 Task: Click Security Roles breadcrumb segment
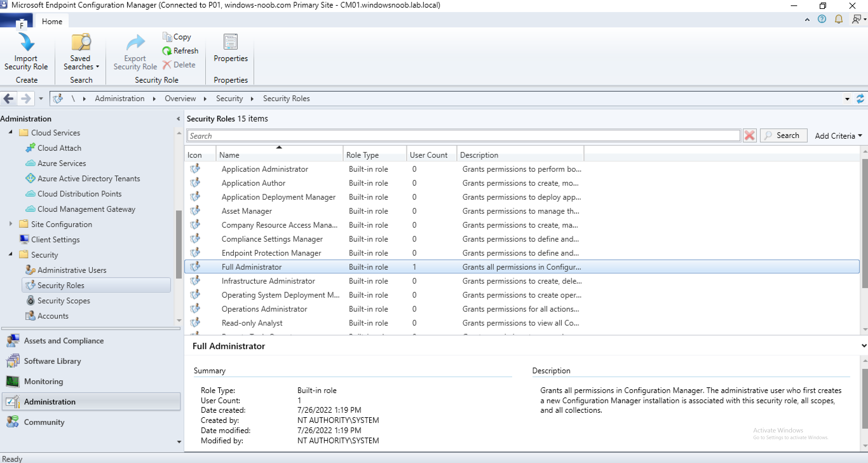[x=286, y=99]
